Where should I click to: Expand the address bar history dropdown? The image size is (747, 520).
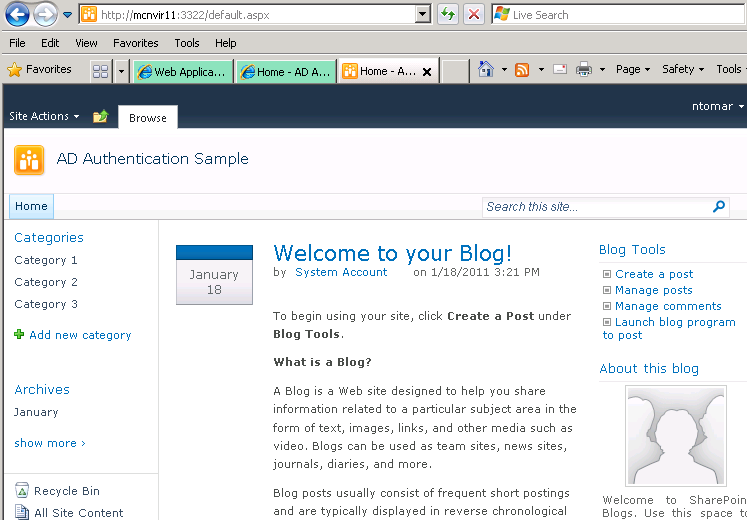click(423, 15)
